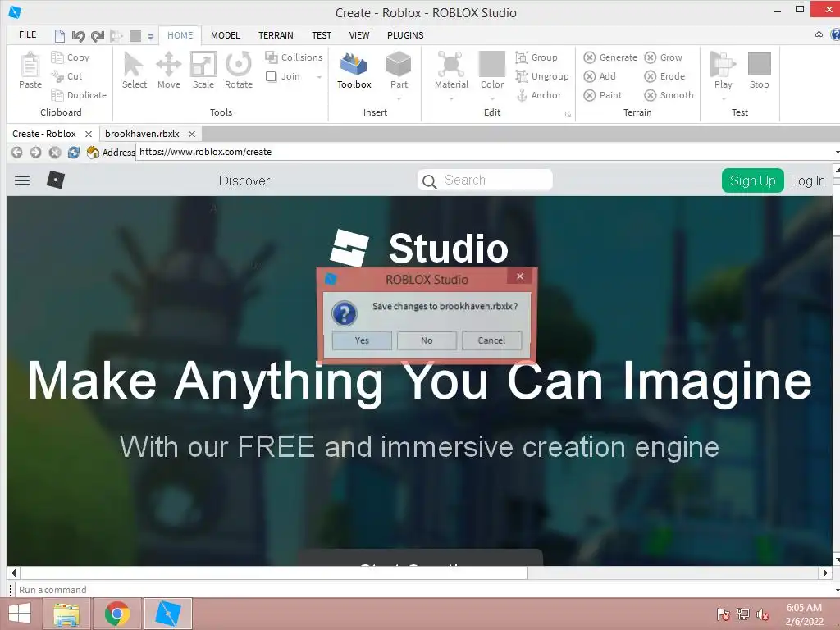The width and height of the screenshot is (840, 630).
Task: Start Play test
Action: (x=723, y=71)
